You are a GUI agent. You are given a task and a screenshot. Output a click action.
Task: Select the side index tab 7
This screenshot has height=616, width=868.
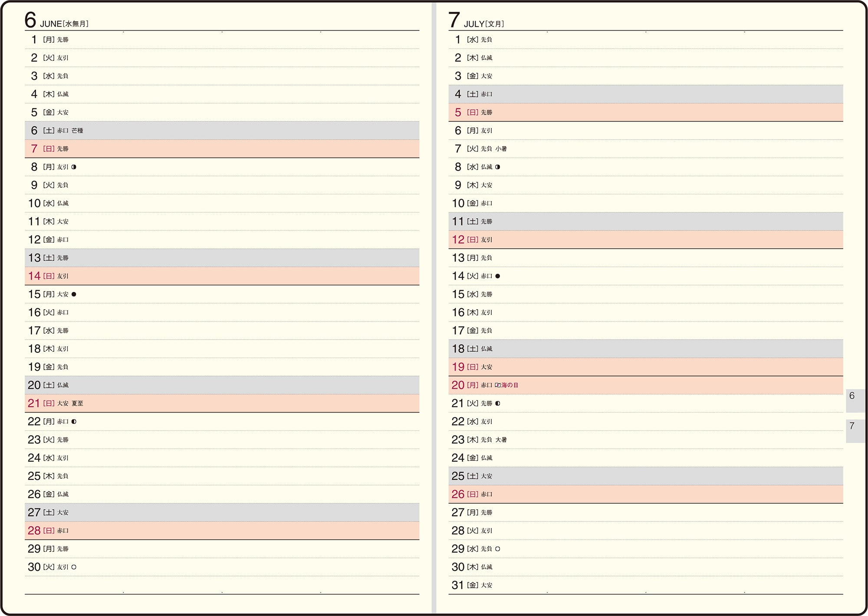(855, 431)
